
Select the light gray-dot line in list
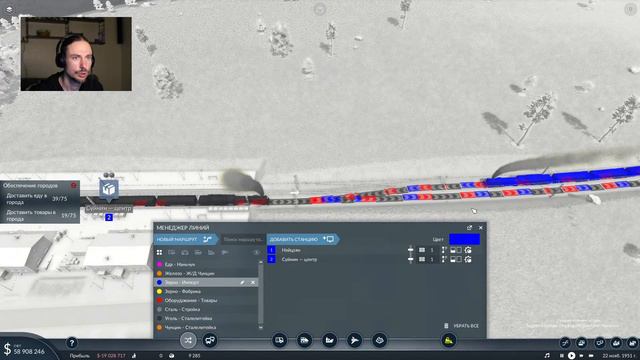(x=206, y=309)
